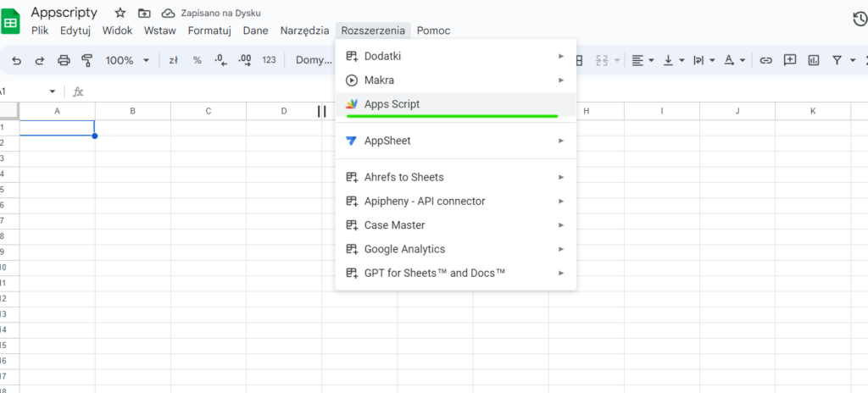This screenshot has width=868, height=393.
Task: Star the Appscripty document
Action: point(120,14)
